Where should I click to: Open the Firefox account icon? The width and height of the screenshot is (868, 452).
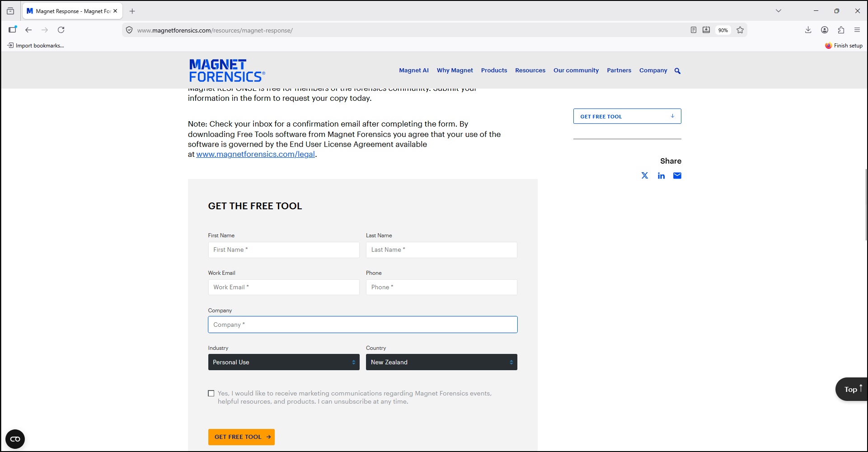[x=825, y=30]
